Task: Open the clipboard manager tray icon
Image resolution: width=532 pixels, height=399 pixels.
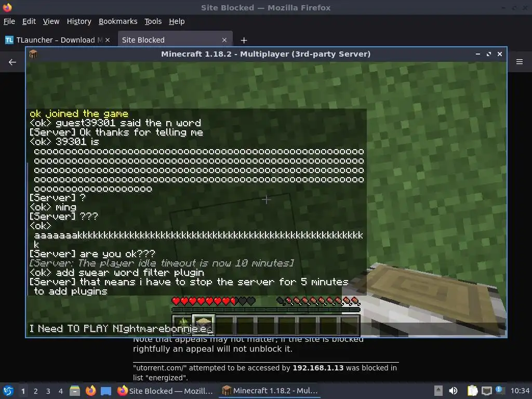Action: pos(472,391)
